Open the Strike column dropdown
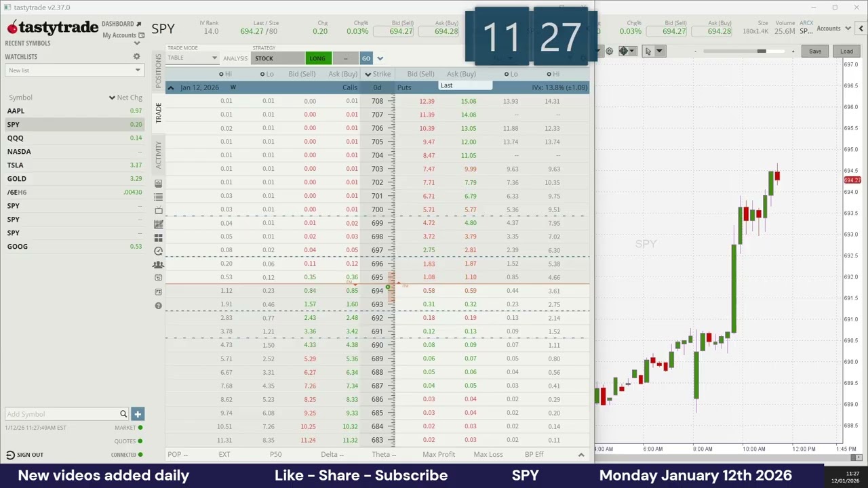 [x=368, y=74]
